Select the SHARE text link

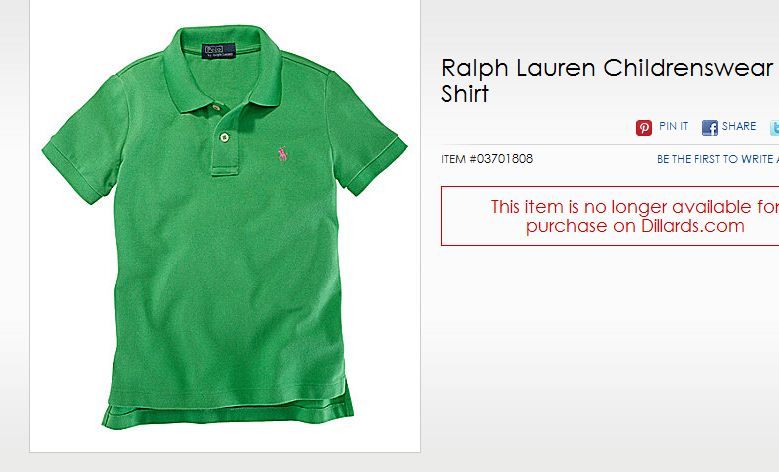point(739,126)
